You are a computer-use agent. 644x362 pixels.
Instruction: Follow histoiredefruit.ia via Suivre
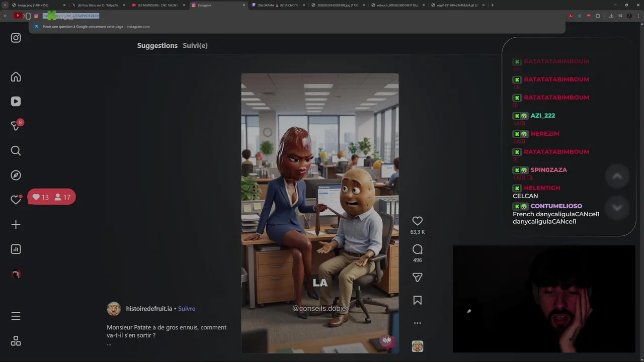pos(187,309)
